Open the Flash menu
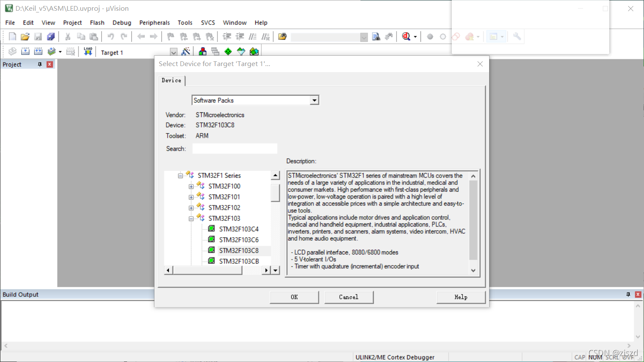The width and height of the screenshot is (644, 362). click(x=97, y=23)
